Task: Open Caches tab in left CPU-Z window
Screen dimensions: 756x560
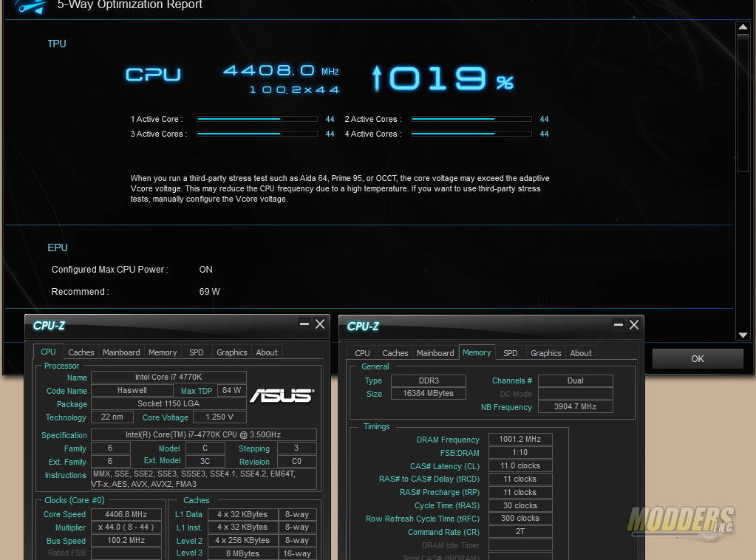Action: (x=81, y=352)
